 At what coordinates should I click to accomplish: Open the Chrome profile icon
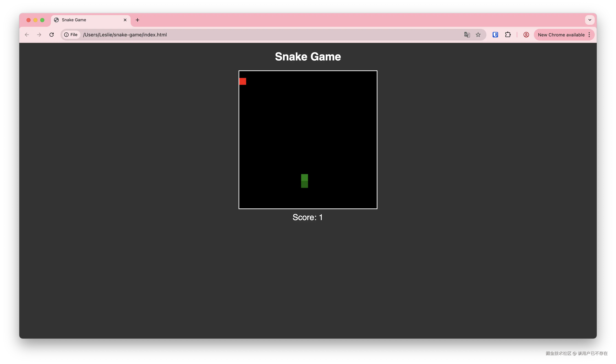click(x=526, y=35)
